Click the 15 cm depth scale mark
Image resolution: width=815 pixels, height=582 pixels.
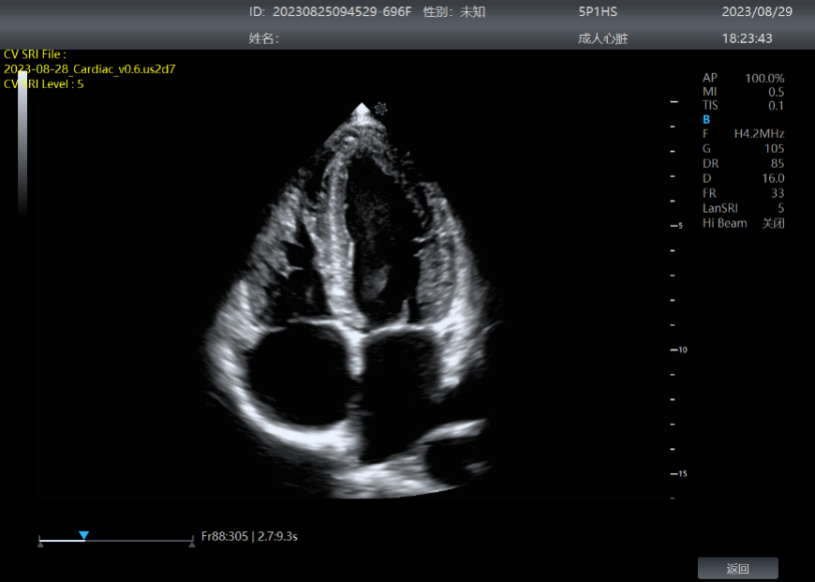click(x=679, y=474)
